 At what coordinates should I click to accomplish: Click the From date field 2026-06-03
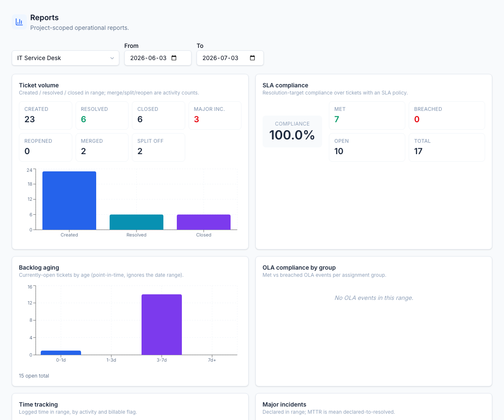point(158,58)
